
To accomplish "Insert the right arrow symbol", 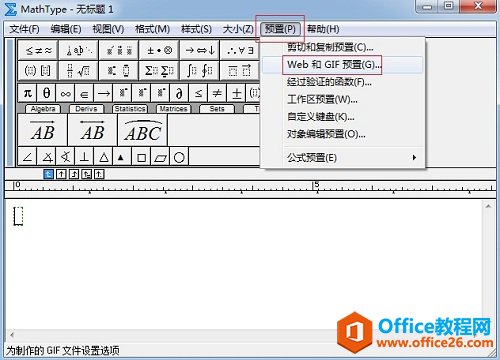I will click(104, 93).
